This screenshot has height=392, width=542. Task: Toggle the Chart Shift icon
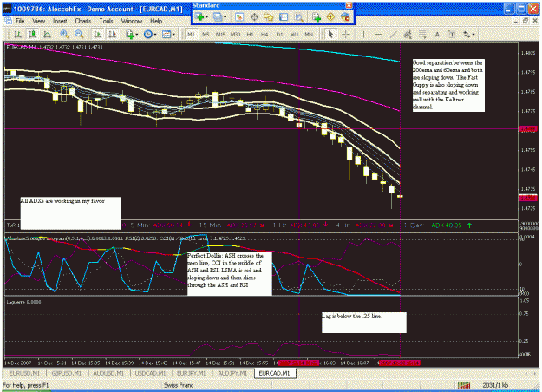coord(113,34)
